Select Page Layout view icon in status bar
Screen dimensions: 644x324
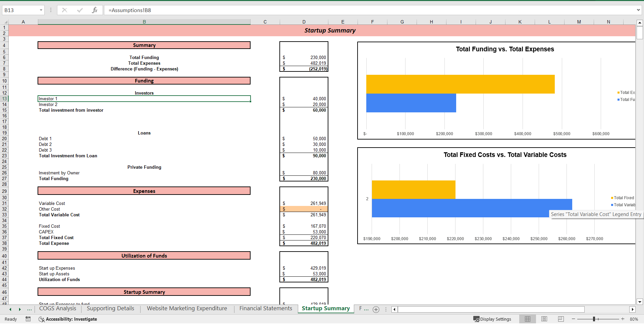[544, 319]
